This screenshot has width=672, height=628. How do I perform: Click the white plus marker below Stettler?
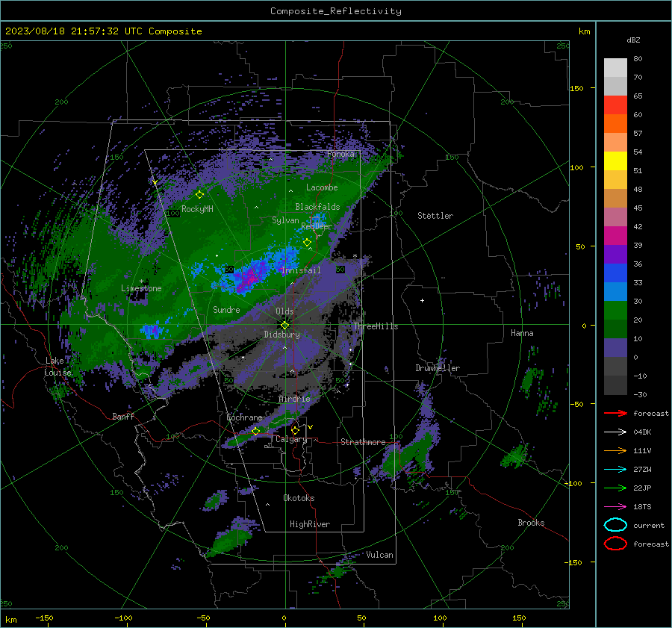coord(422,300)
